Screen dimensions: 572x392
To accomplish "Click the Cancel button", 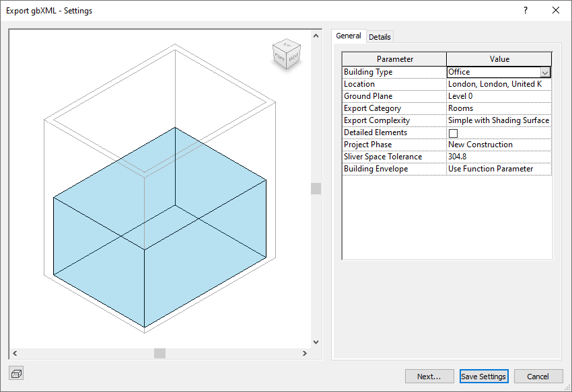I will [x=538, y=376].
